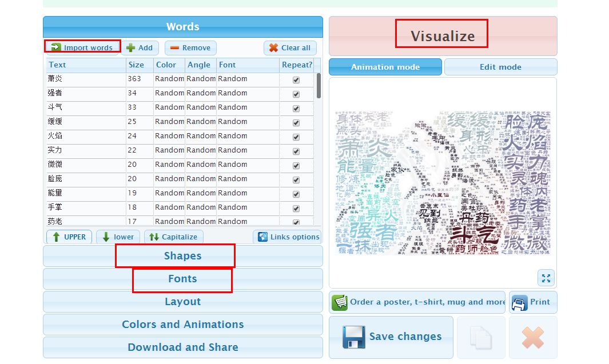Toggle Repeat checkbox for word sized 24
Image resolution: width=609 pixels, height=364 pixels.
296,137
